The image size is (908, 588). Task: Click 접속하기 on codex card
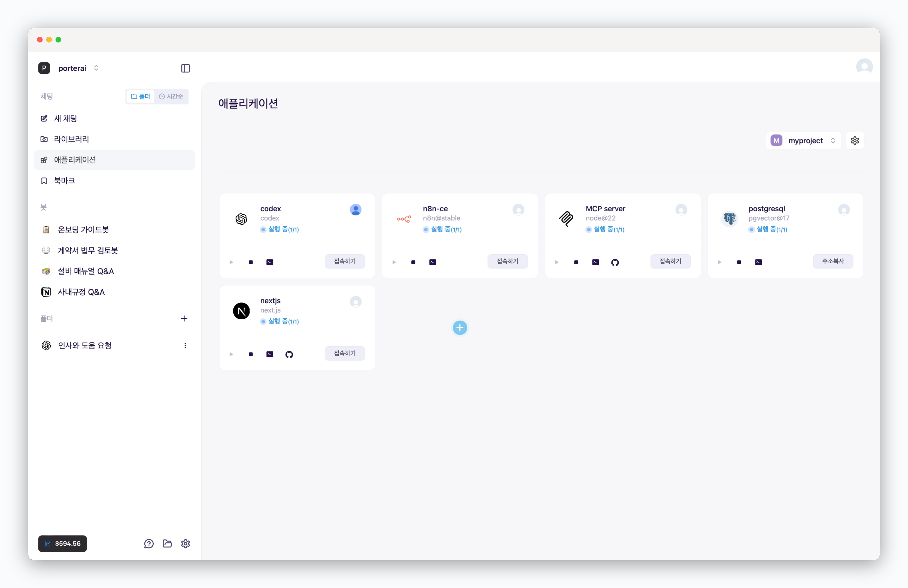(x=345, y=262)
